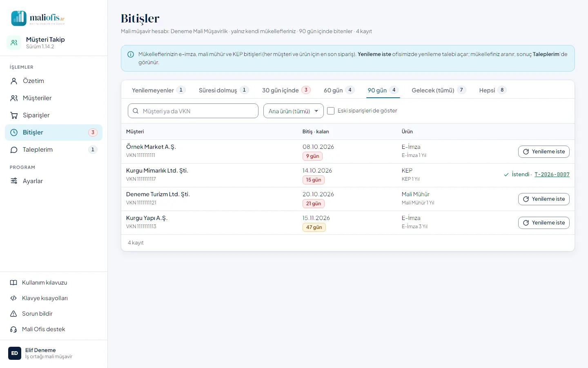Open Taleplerim in the sidebar
Viewport: 588px width, 368px height.
(53, 150)
